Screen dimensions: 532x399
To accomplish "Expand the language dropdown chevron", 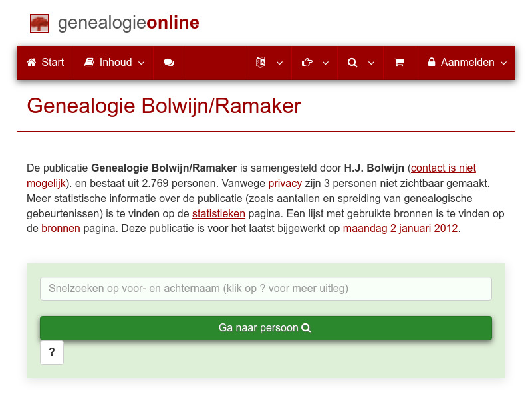I will click(x=279, y=63).
